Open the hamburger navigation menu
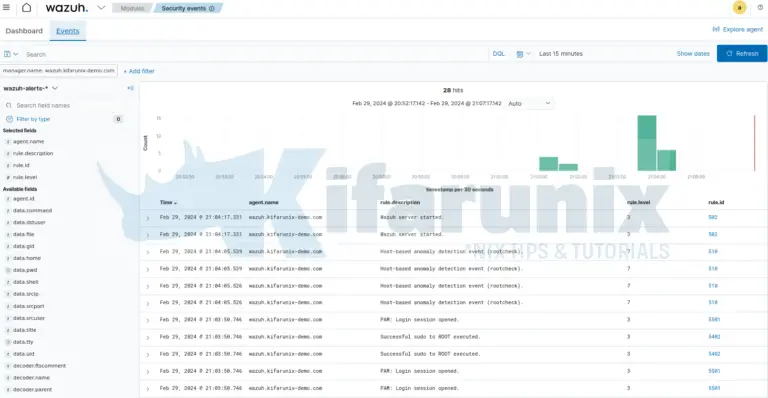Screen dimensions: 768x398 6,7
